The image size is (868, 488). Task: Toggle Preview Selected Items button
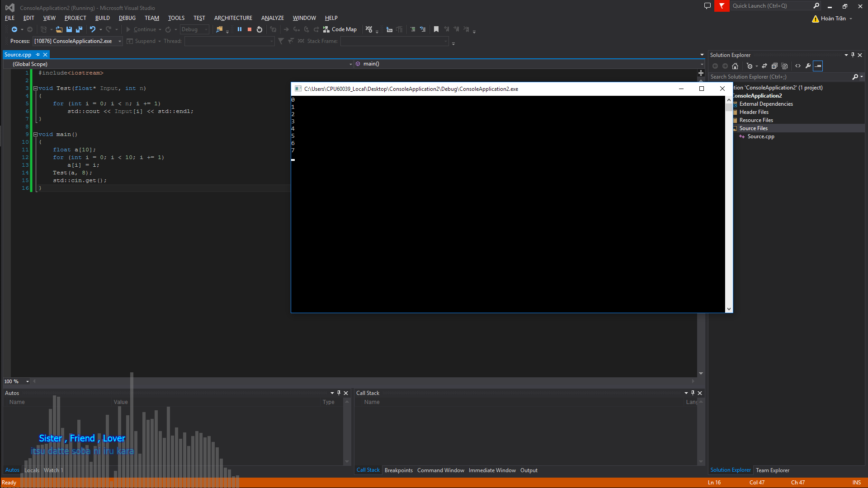pyautogui.click(x=818, y=66)
